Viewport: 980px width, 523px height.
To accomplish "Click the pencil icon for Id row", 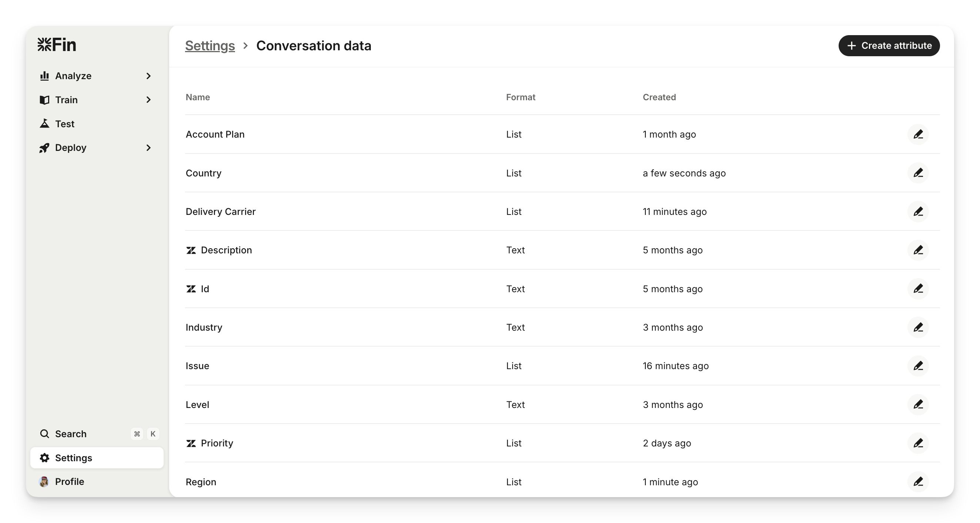I will coord(918,289).
